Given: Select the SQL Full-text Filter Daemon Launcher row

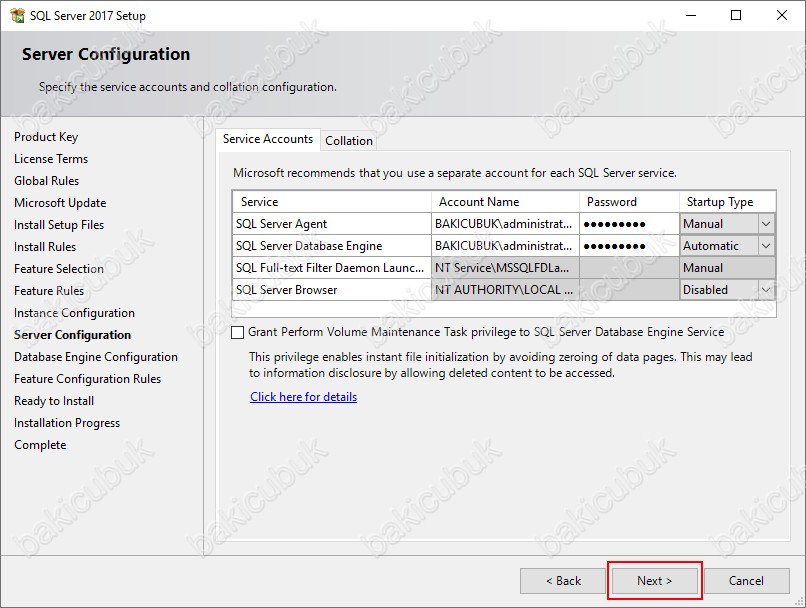Looking at the screenshot, I should click(x=504, y=268).
